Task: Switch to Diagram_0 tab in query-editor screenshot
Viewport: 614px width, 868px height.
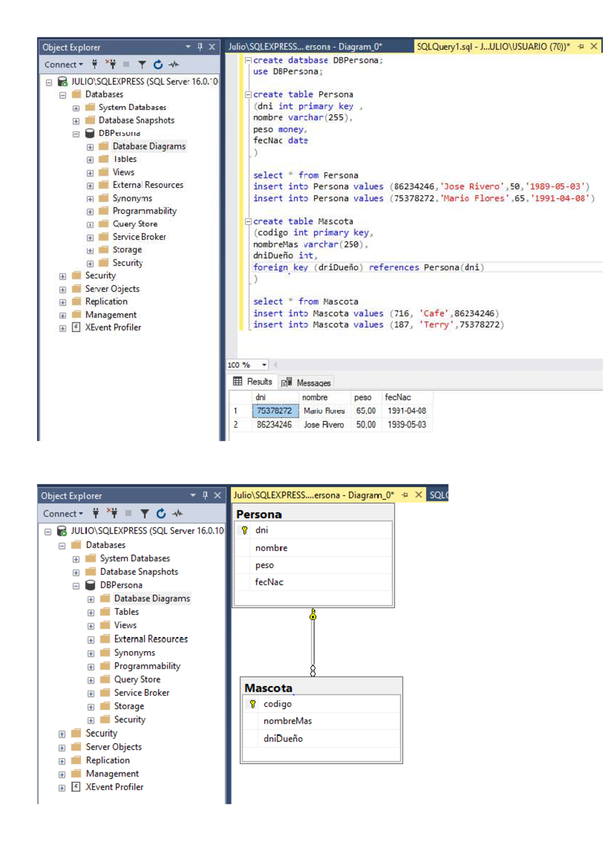Action: pos(305,47)
